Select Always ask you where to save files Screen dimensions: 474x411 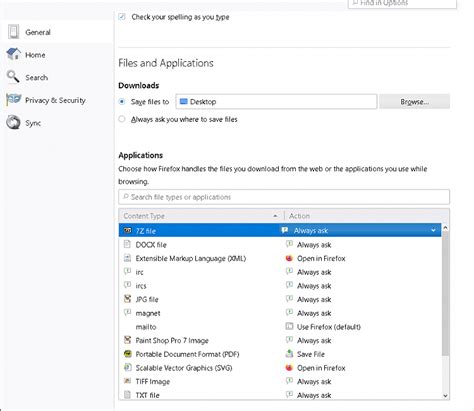click(122, 119)
